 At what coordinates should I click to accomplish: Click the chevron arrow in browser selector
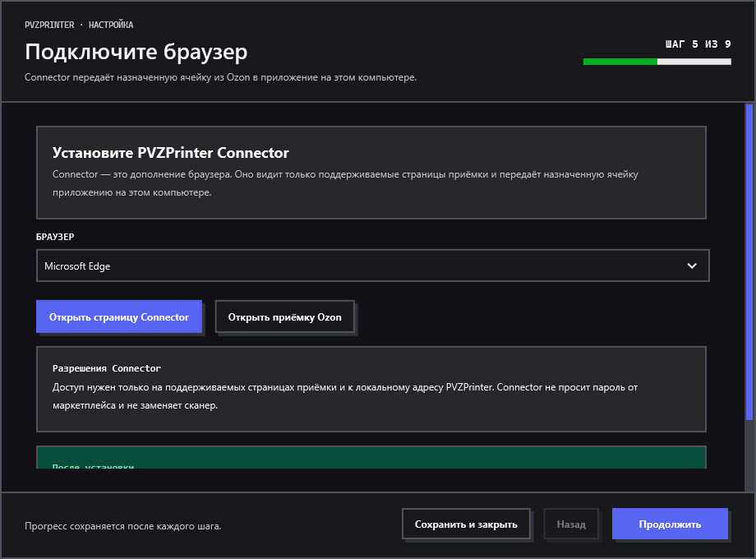692,266
